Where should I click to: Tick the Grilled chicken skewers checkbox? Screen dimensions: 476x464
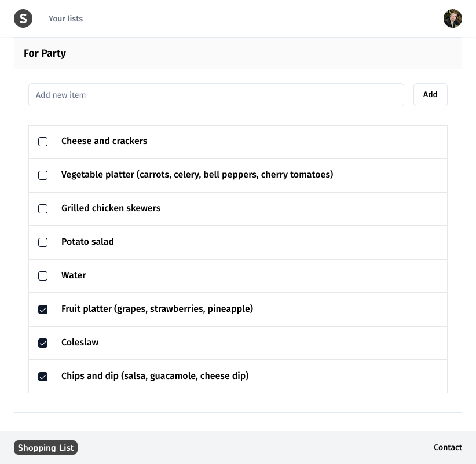click(x=43, y=209)
